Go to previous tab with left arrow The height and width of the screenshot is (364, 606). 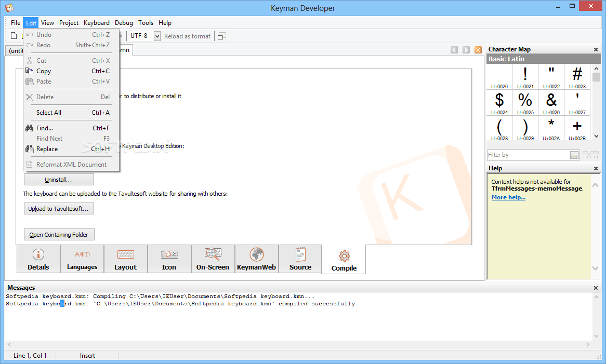tap(454, 50)
